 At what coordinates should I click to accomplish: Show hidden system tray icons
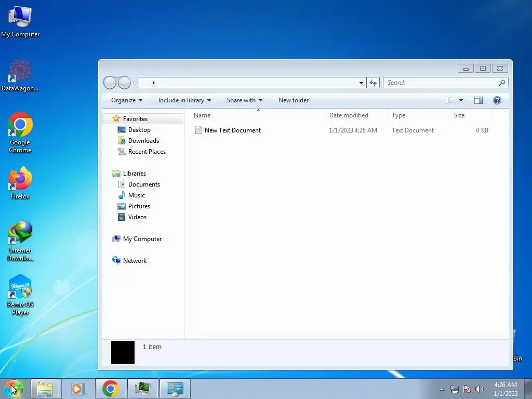pos(442,389)
